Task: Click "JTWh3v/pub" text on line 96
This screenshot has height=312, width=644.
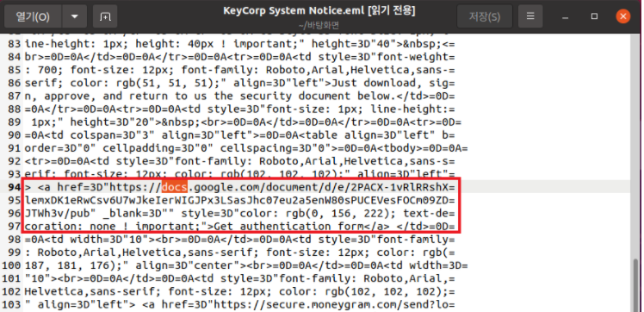Action: point(58,214)
